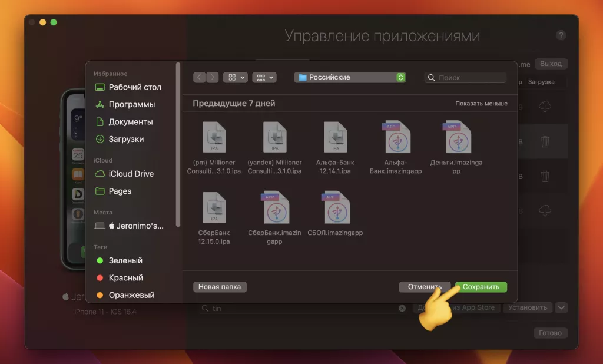Go to Документы in the sidebar
The height and width of the screenshot is (364, 603).
pyautogui.click(x=124, y=122)
